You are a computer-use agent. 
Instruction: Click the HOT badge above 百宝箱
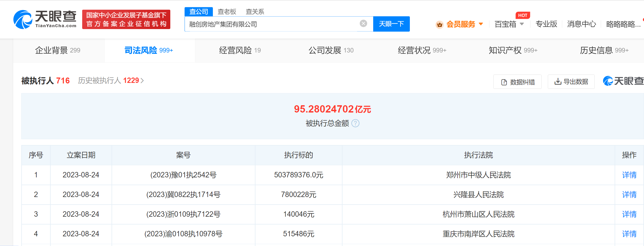click(x=522, y=15)
